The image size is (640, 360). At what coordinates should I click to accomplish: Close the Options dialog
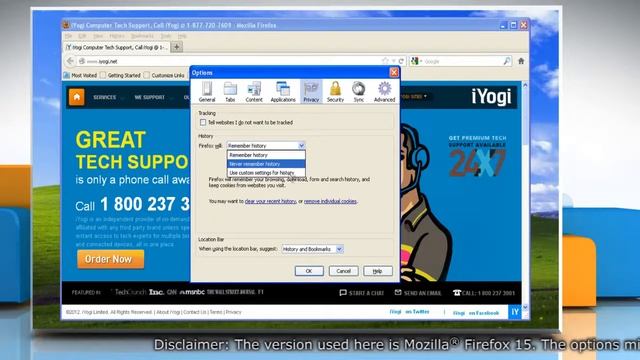point(394,73)
